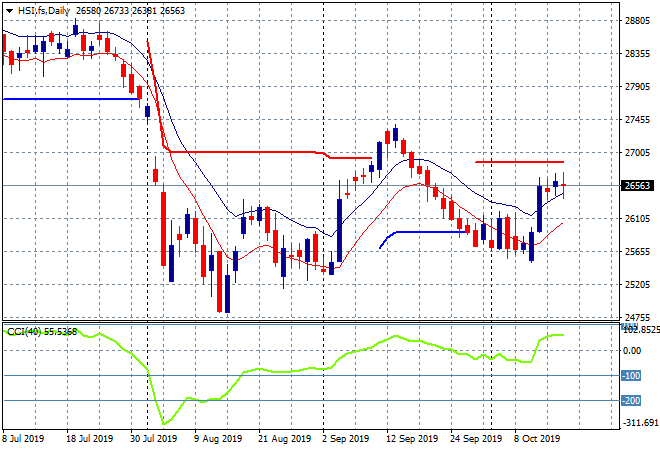Image resolution: width=660 pixels, height=450 pixels.
Task: Click the 24755 price axis label
Action: [637, 317]
